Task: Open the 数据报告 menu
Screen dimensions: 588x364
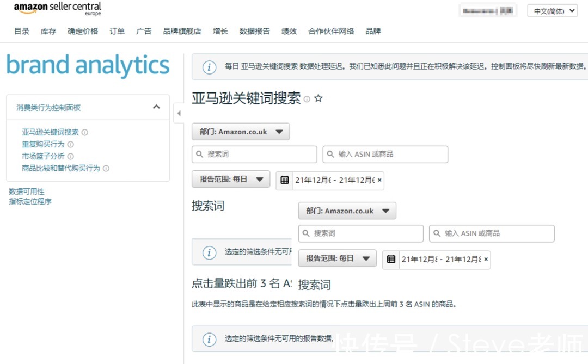Action: click(253, 31)
